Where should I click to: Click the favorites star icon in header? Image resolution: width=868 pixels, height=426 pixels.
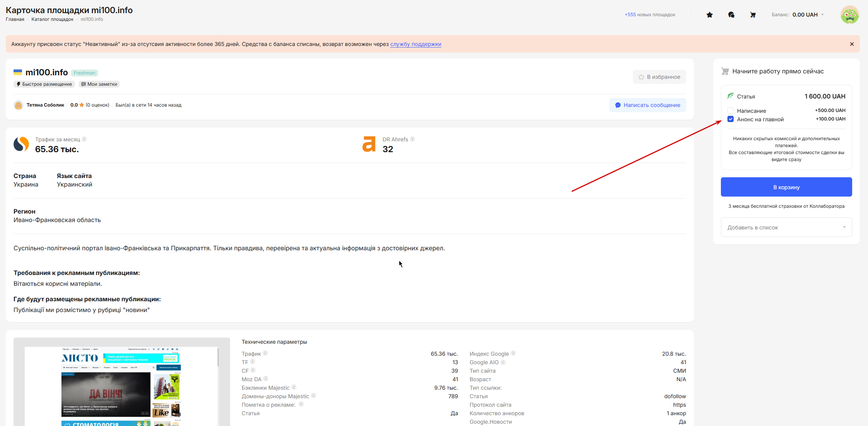[709, 15]
